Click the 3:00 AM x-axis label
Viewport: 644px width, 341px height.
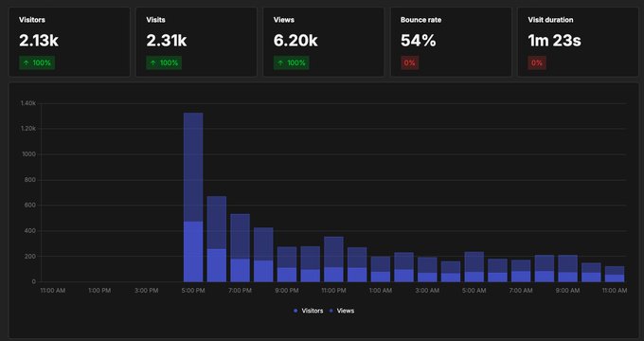click(x=427, y=291)
